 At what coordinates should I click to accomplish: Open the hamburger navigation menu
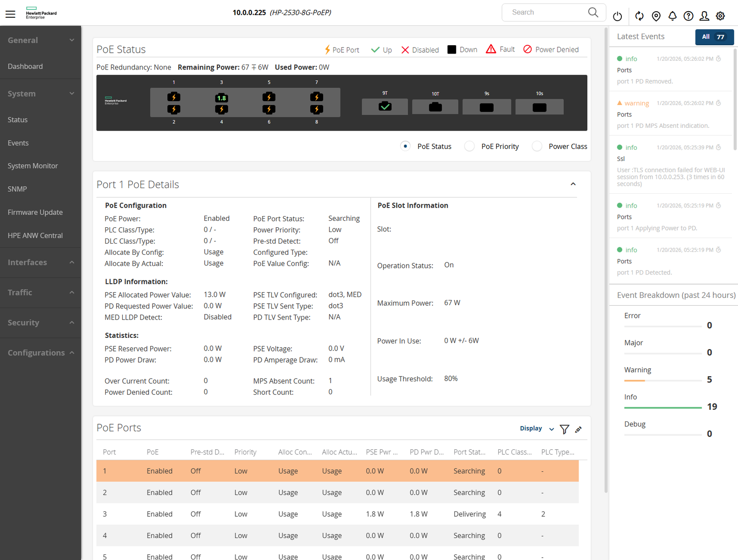coord(10,14)
